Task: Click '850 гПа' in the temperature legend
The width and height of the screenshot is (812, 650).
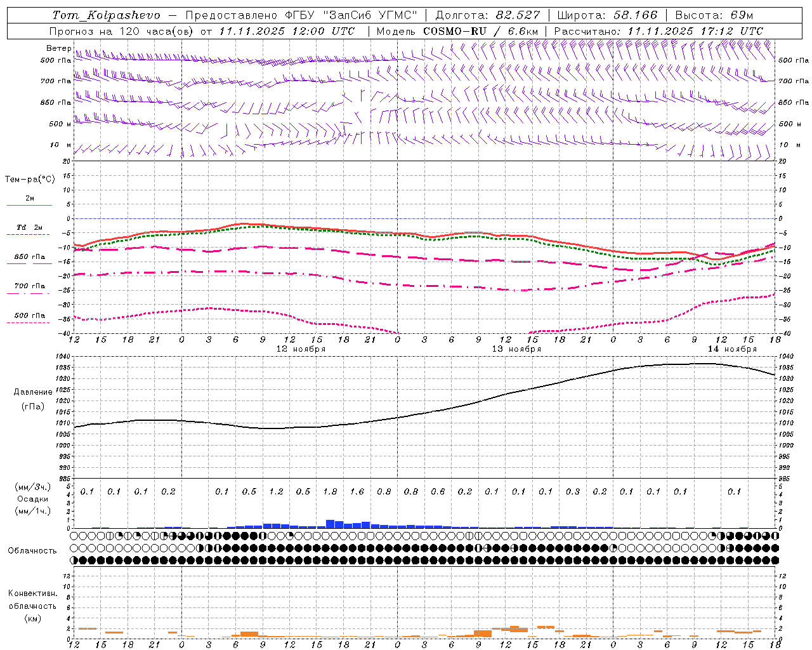Action: (30, 257)
